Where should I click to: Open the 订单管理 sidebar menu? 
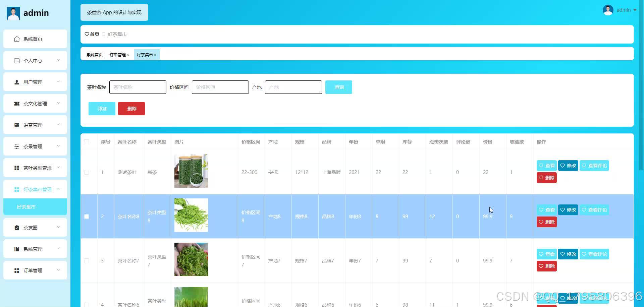pyautogui.click(x=35, y=270)
